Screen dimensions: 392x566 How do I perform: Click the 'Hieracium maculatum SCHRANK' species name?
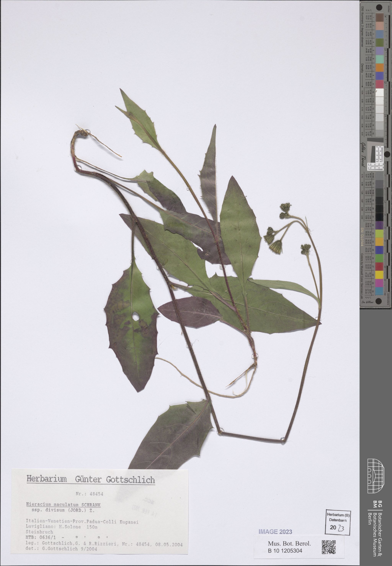(x=63, y=505)
